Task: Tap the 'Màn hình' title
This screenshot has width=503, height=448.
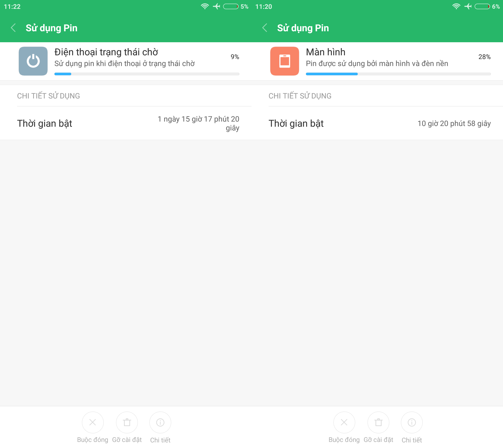Action: [326, 52]
